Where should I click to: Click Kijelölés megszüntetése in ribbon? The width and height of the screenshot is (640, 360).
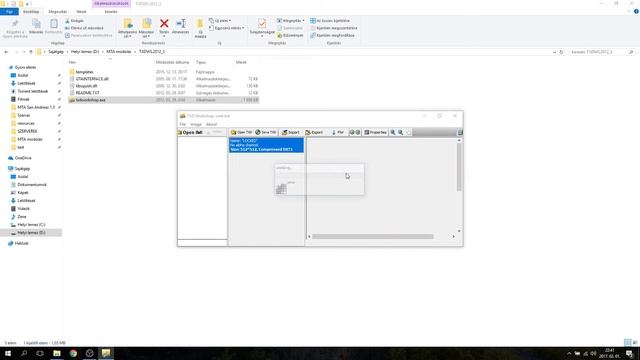[333, 28]
